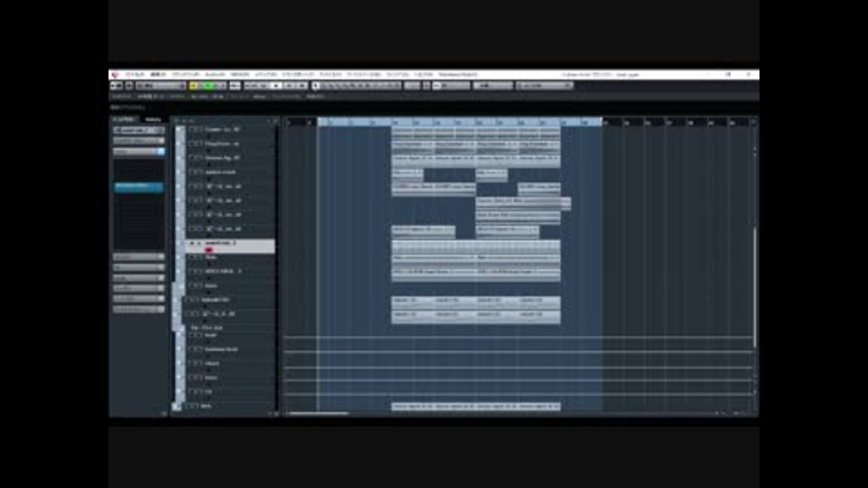Click the rightmost icon in the track list header
This screenshot has width=868, height=488.
[275, 120]
